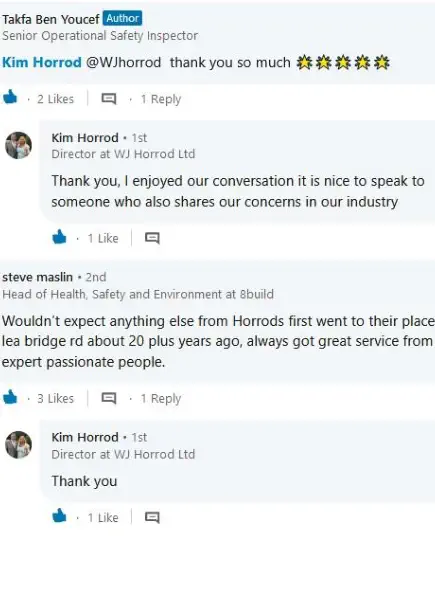Open Takfa Ben Youcef's profile name

point(51,19)
